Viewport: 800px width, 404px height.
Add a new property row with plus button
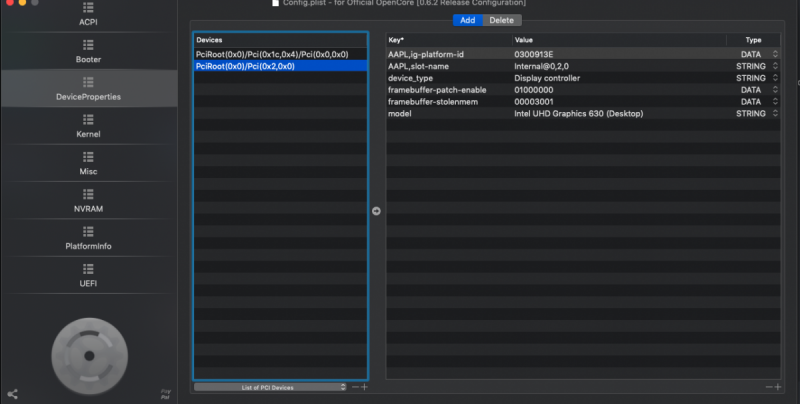coord(777,387)
